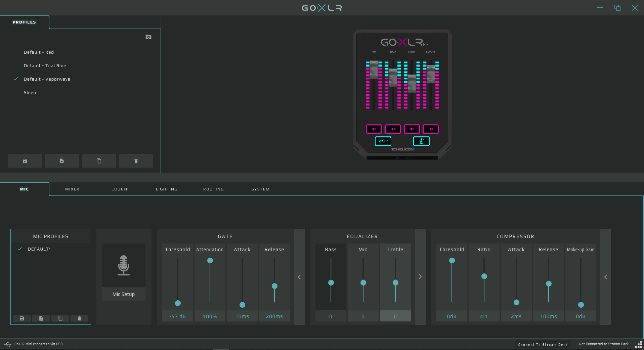The image size is (644, 350).
Task: Click the Compressor Ratio slider handle
Action: coord(484,276)
